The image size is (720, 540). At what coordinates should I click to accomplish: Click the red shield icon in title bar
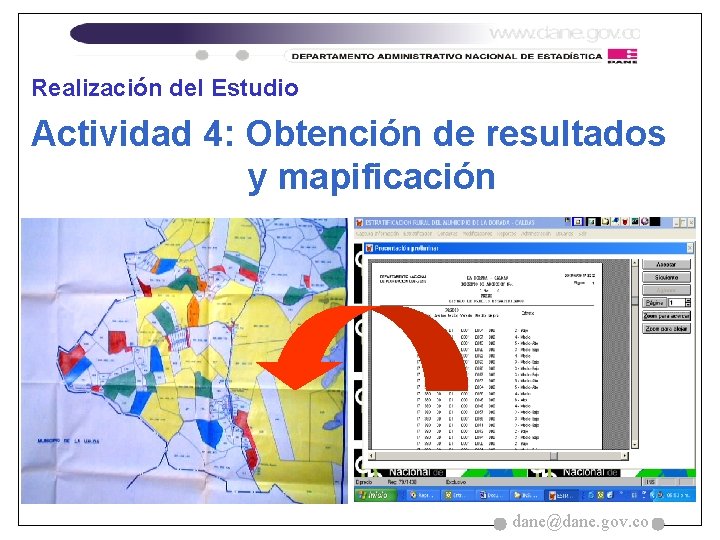(x=625, y=222)
